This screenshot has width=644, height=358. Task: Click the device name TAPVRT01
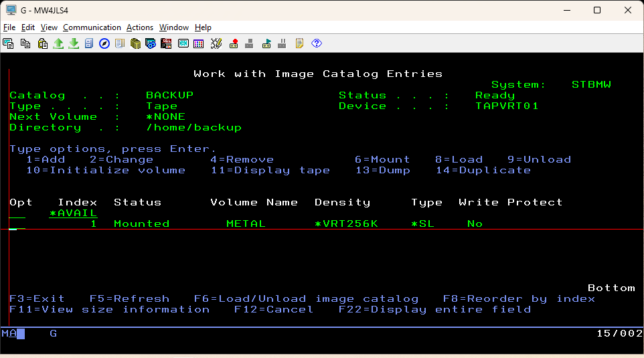coord(507,106)
